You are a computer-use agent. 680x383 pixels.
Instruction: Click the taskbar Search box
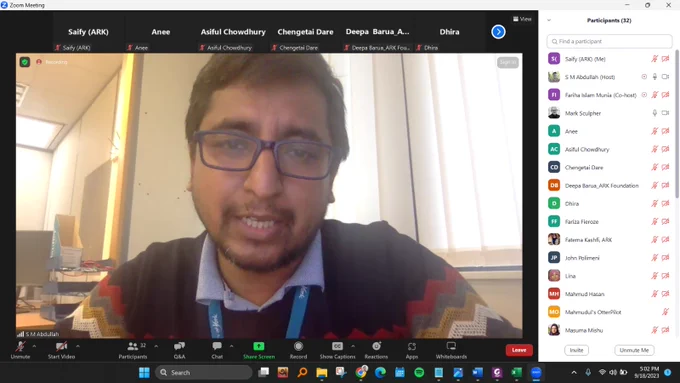pos(203,372)
